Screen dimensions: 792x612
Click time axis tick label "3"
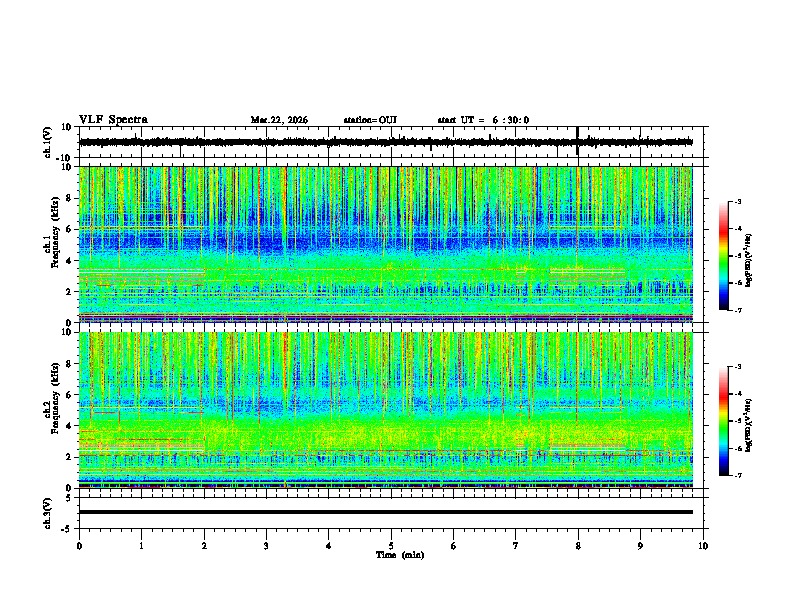pos(266,546)
